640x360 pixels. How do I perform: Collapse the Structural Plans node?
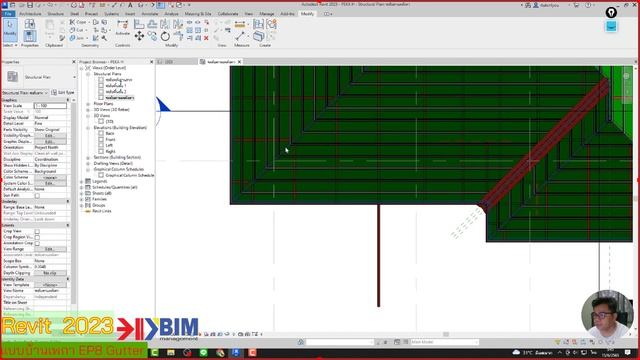click(88, 74)
